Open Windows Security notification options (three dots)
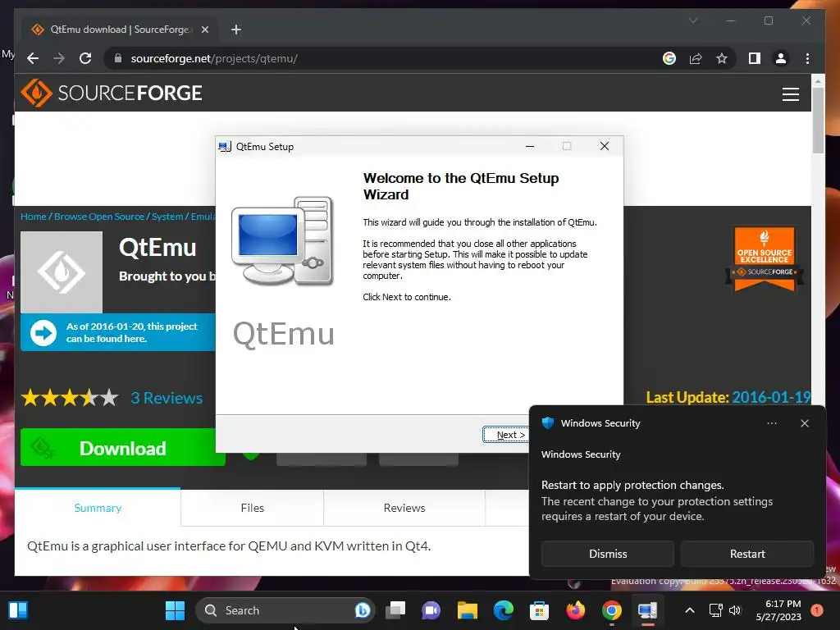This screenshot has width=840, height=630. tap(771, 423)
